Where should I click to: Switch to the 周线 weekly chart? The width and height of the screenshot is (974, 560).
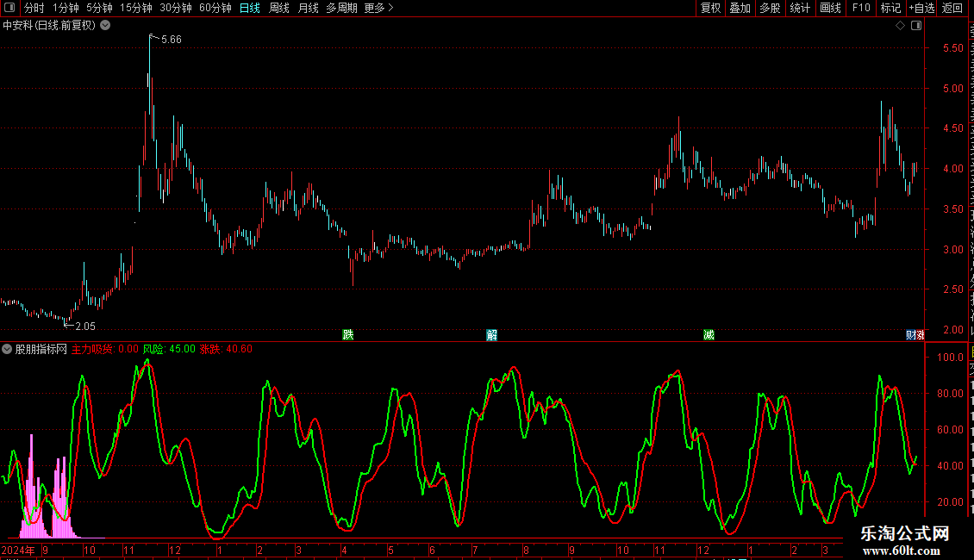click(279, 8)
